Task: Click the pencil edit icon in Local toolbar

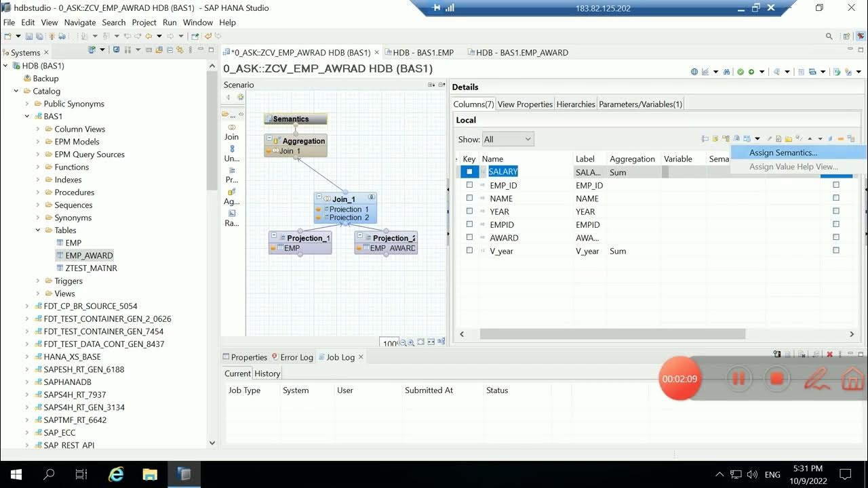Action: [770, 139]
